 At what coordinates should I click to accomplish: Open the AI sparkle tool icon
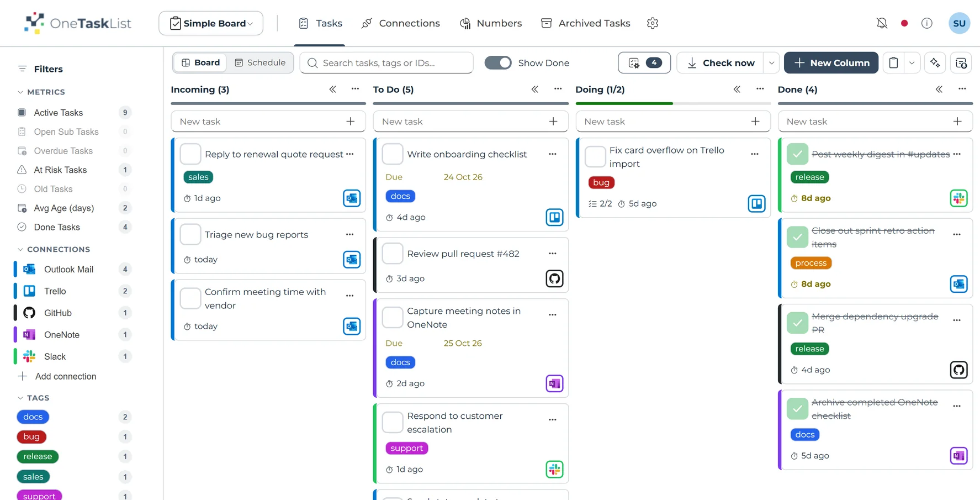(x=935, y=62)
